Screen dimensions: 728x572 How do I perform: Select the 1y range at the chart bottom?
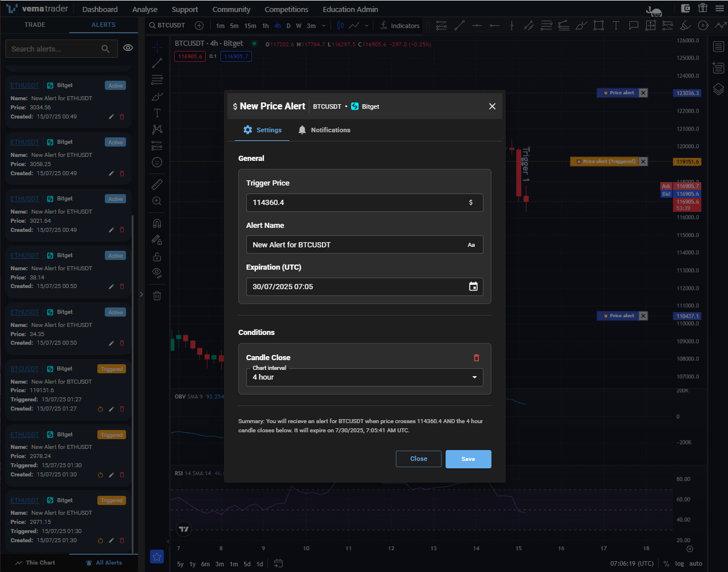coord(192,564)
